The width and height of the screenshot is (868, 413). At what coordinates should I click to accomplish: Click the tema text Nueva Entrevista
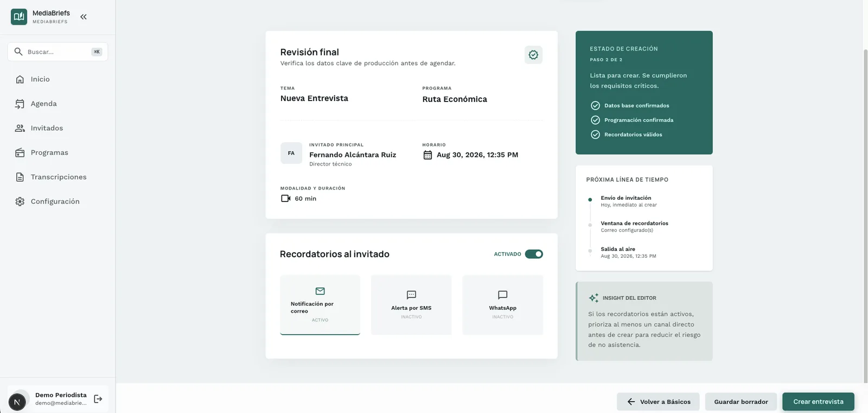click(314, 98)
